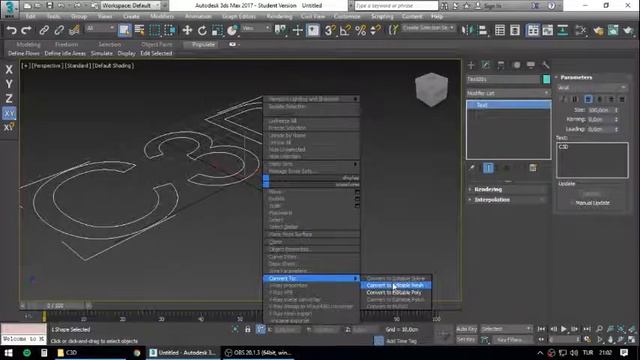Open the Material Editor icon
The image size is (640, 360).
(x=580, y=30)
